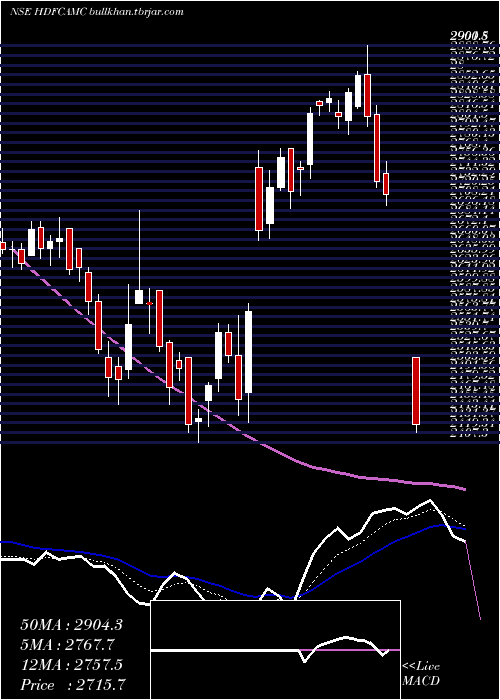Click the '<<Live MACD' label
Screen dimensions: 500x700
pyautogui.click(x=421, y=674)
